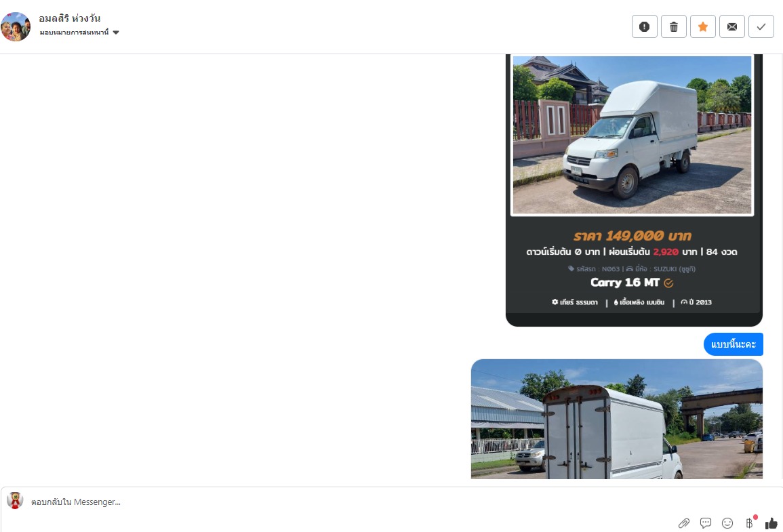The image size is (783, 532).
Task: Send a thumbs-up like
Action: point(771,523)
